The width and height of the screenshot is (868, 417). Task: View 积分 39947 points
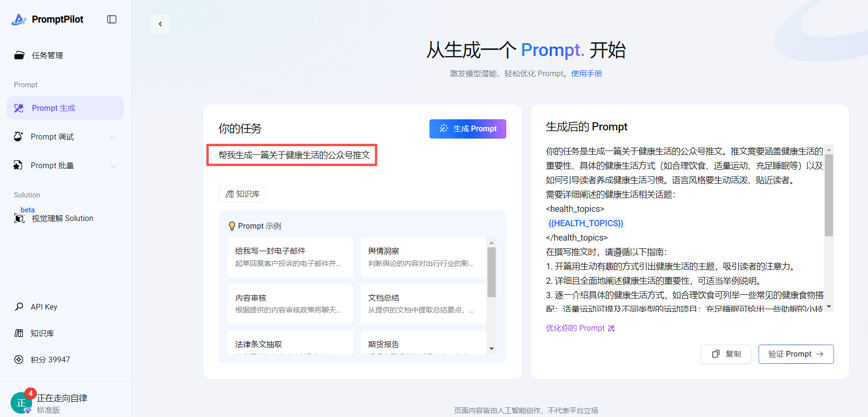tap(50, 359)
